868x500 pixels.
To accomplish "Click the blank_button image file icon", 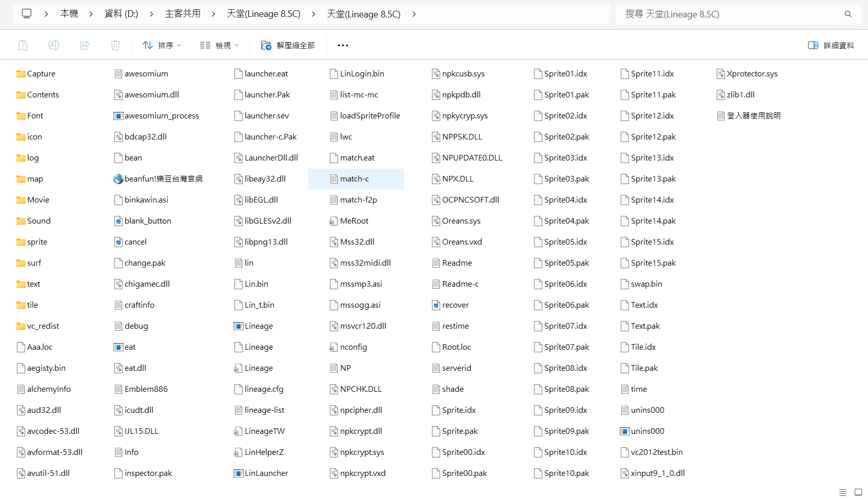I will (x=119, y=221).
